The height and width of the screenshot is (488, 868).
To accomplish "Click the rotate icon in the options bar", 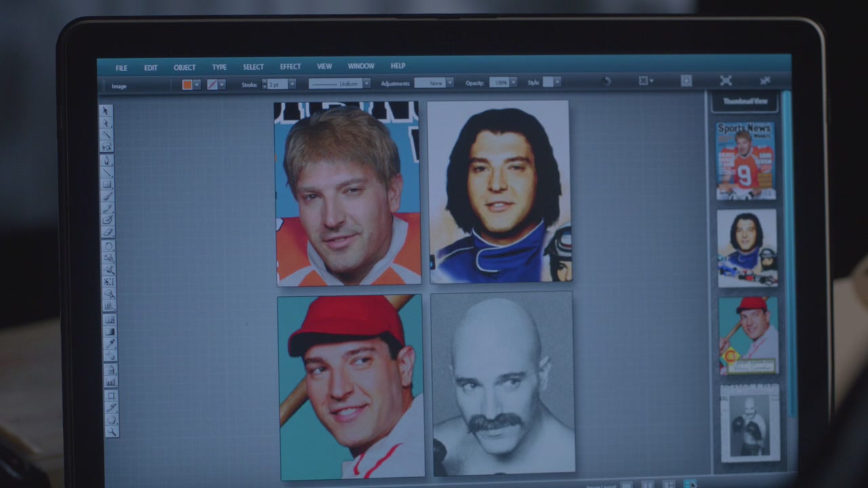I will pyautogui.click(x=606, y=81).
